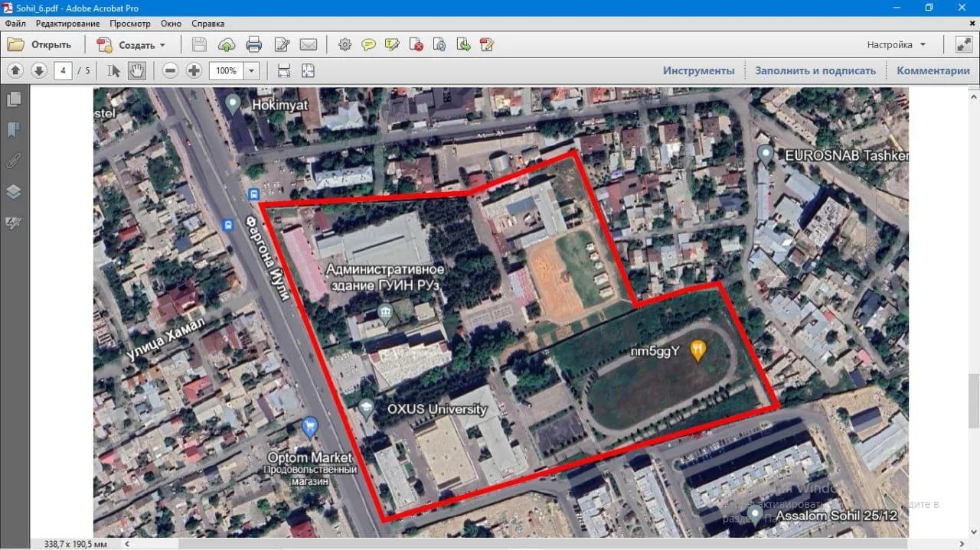The image size is (980, 550).
Task: Click the Save file floppy disk icon
Action: [199, 44]
